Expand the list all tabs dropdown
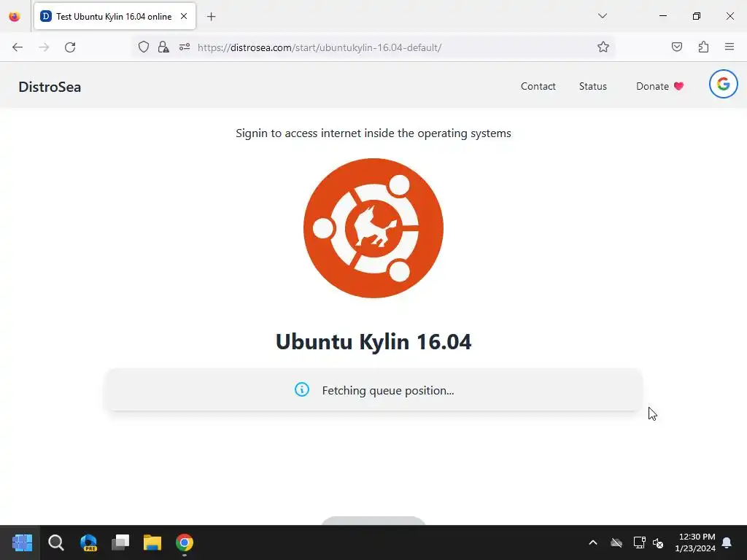The image size is (747, 560). coord(602,16)
